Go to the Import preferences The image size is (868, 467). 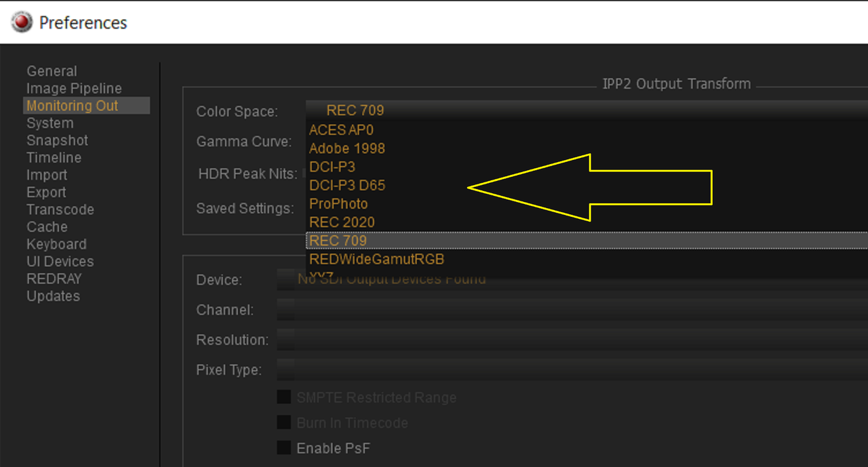pyautogui.click(x=47, y=175)
